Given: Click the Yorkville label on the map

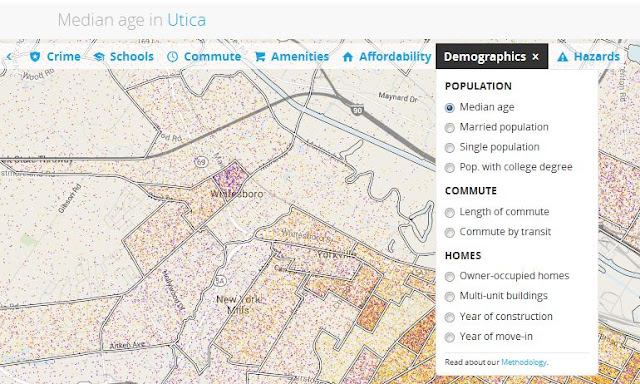Looking at the screenshot, I should point(337,255).
